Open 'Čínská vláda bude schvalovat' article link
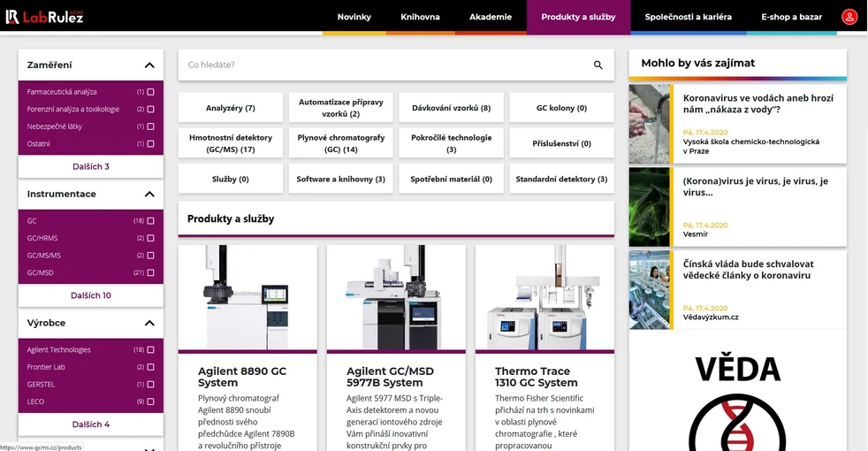 click(748, 269)
